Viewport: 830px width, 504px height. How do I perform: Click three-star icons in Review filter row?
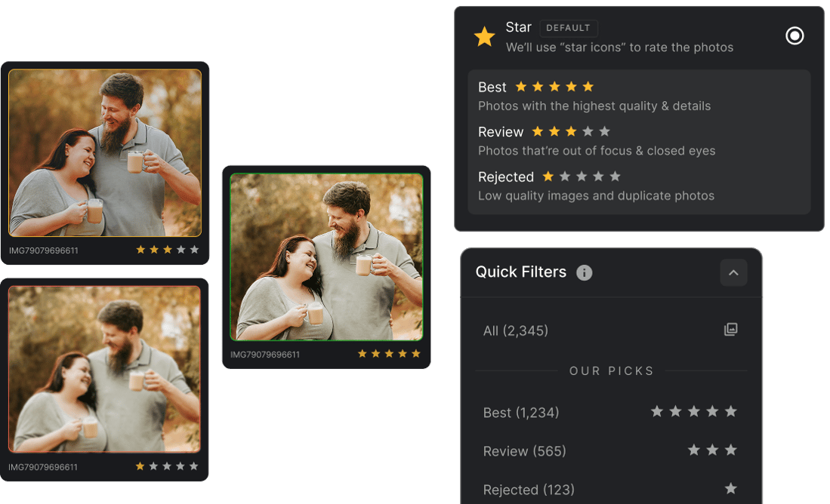pos(711,450)
